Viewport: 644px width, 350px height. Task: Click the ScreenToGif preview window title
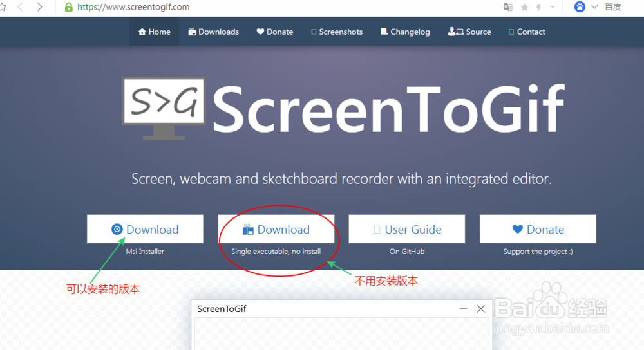222,309
